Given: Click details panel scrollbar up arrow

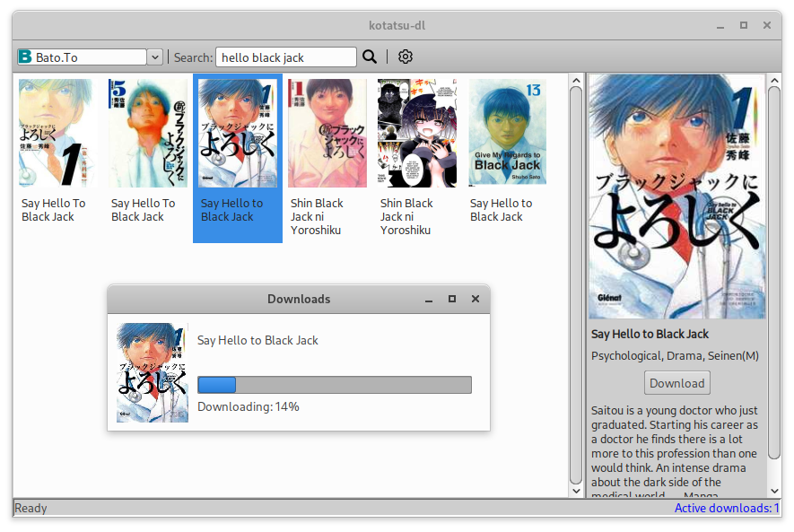Looking at the screenshot, I should coord(774,81).
